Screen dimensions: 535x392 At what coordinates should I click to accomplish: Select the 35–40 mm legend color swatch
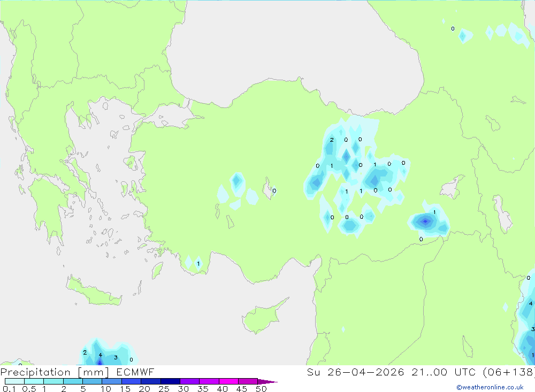click(x=209, y=381)
